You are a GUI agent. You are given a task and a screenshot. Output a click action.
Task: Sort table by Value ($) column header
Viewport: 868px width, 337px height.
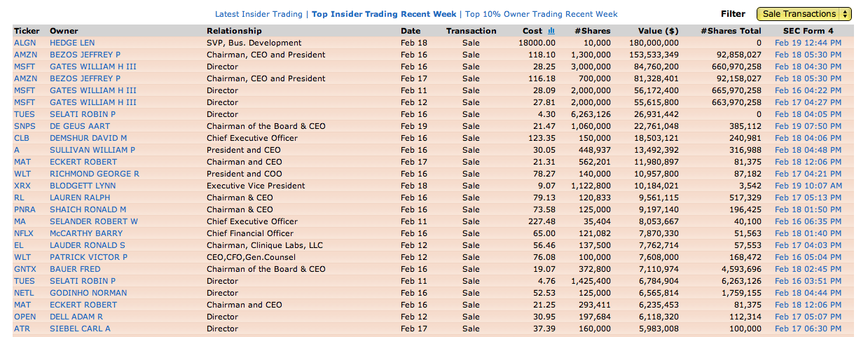click(x=658, y=31)
